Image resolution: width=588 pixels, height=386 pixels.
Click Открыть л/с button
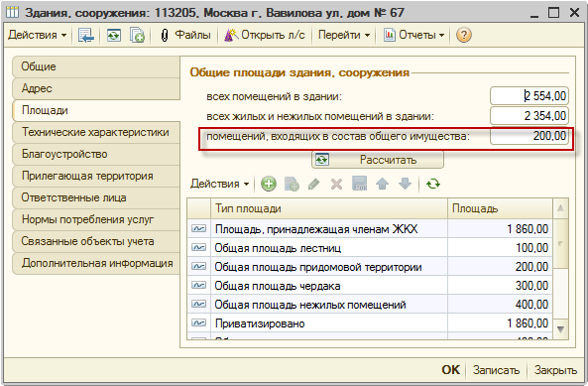pos(265,36)
